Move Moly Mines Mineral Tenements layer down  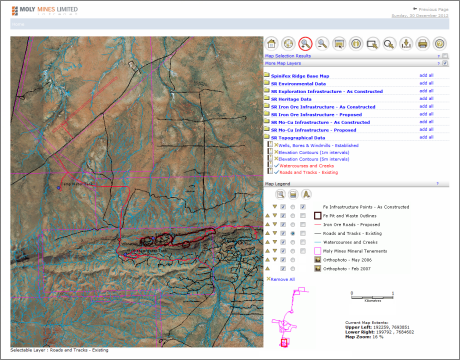pos(275,251)
